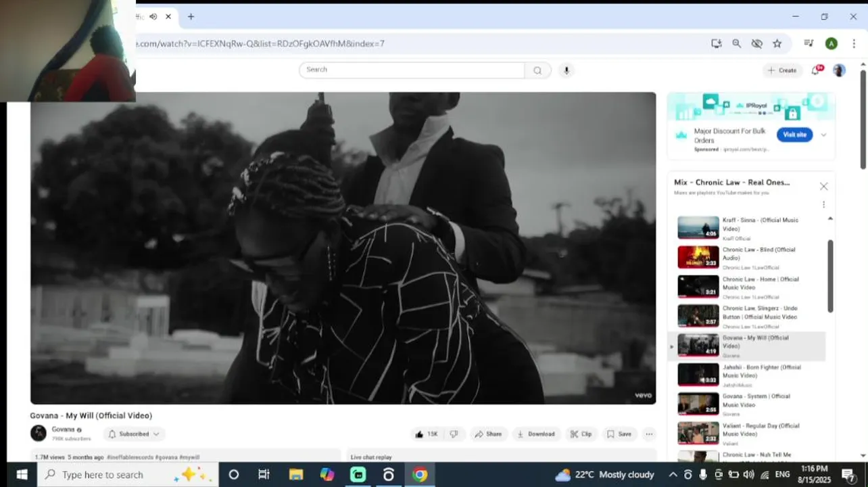The width and height of the screenshot is (868, 487).
Task: Close the Mix playlist panel
Action: pyautogui.click(x=823, y=186)
